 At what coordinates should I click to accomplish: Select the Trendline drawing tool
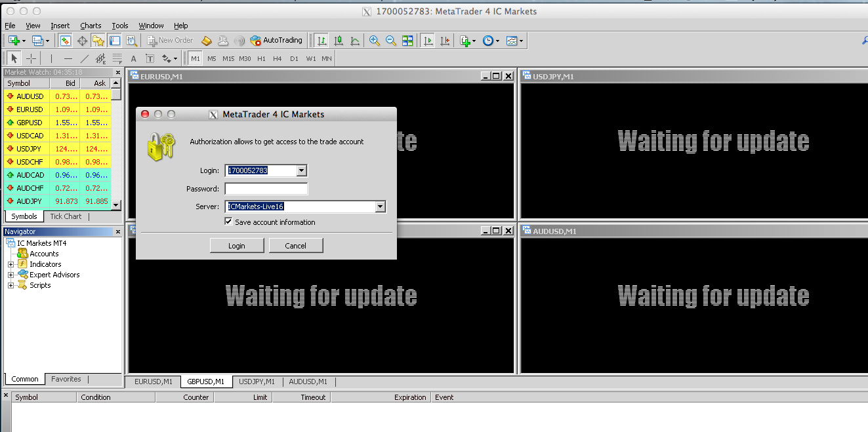[84, 58]
